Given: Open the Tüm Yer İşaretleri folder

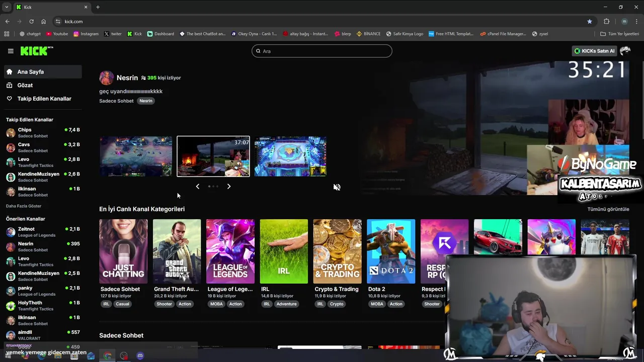Looking at the screenshot, I should [x=620, y=34].
